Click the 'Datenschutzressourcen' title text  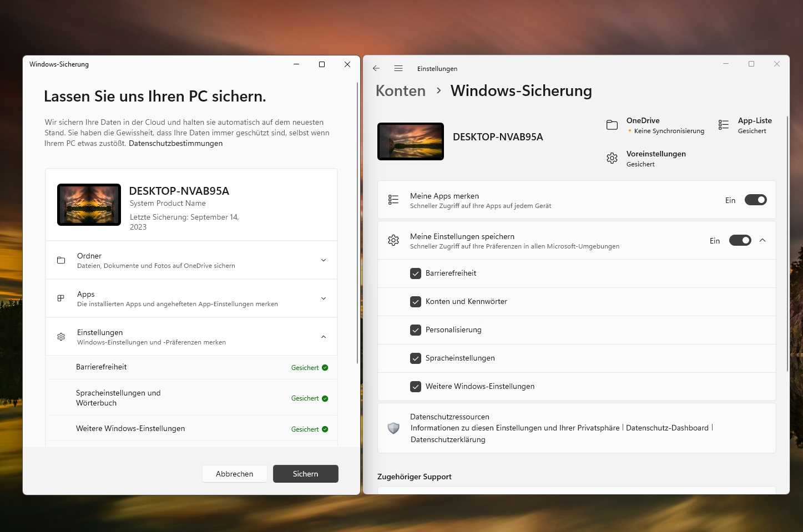(450, 417)
